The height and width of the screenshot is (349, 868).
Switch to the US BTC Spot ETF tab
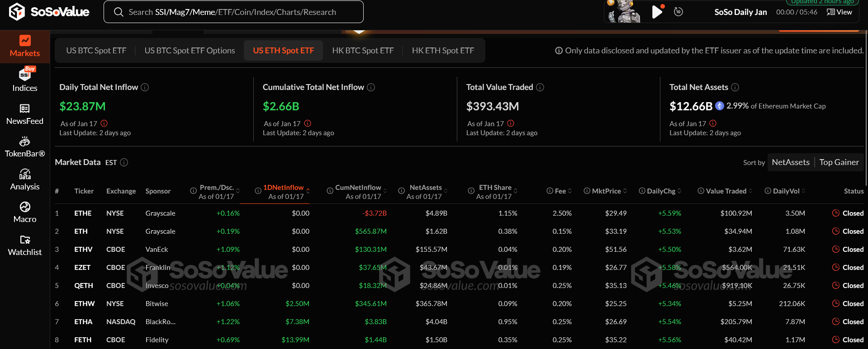[96, 51]
